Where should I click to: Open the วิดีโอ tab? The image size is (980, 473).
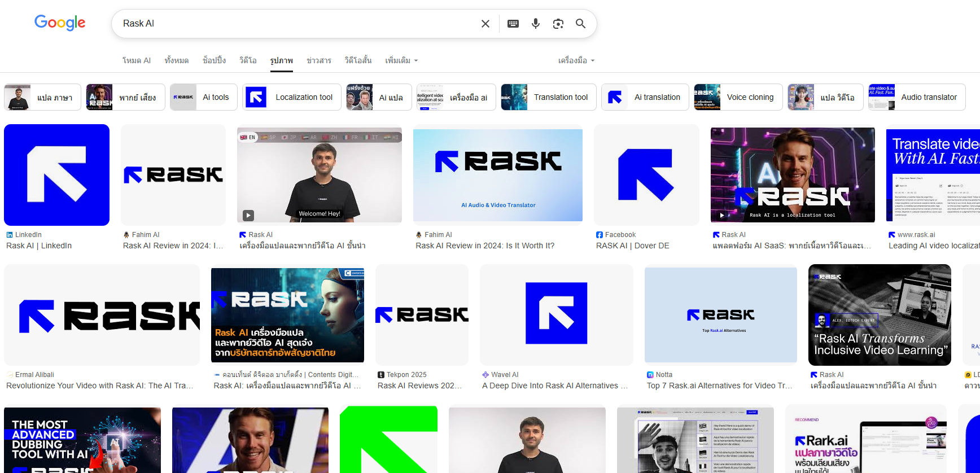point(248,60)
